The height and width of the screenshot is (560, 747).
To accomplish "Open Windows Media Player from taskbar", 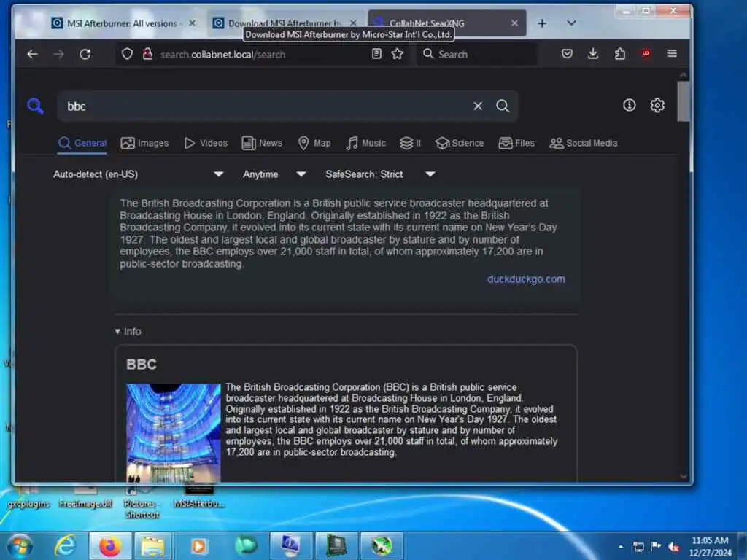I will tap(199, 545).
